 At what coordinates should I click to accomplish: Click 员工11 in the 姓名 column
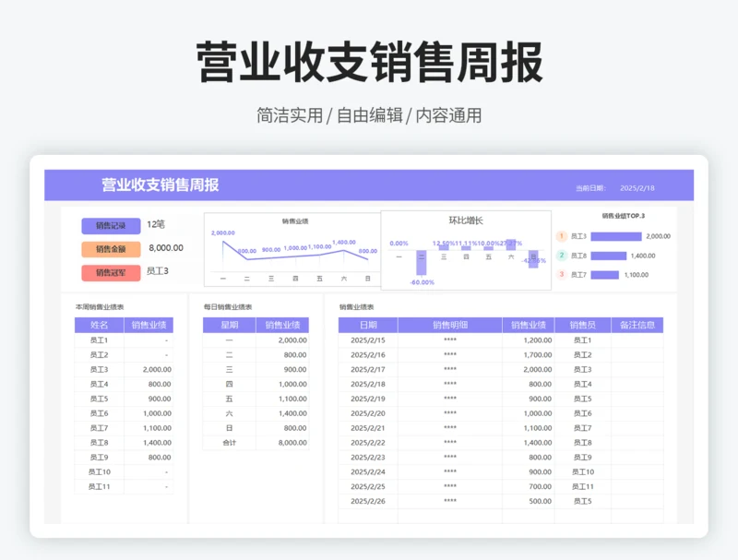100,486
